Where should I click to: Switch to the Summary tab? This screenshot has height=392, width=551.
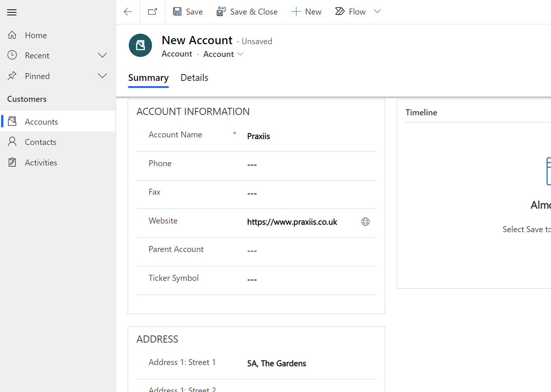coord(148,78)
